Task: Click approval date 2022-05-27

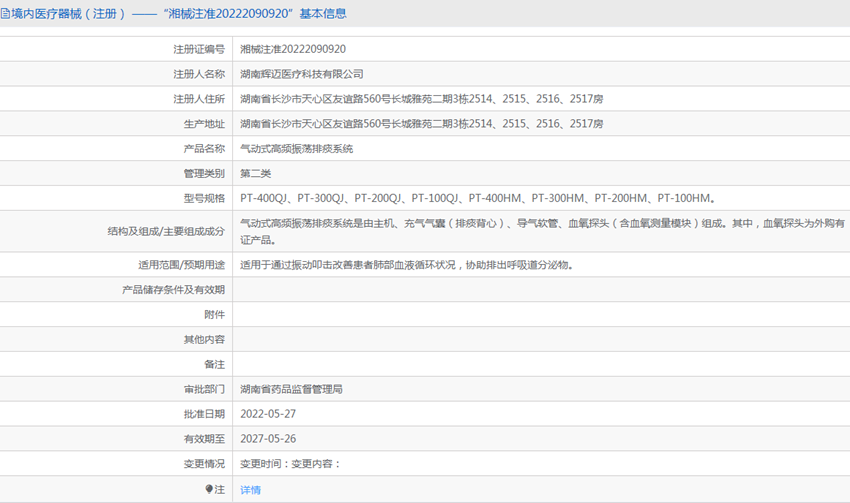Action: coord(268,414)
